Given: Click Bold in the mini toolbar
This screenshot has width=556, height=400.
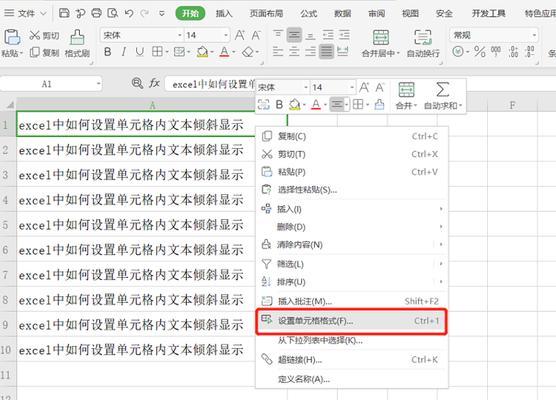Looking at the screenshot, I should pyautogui.click(x=279, y=105).
